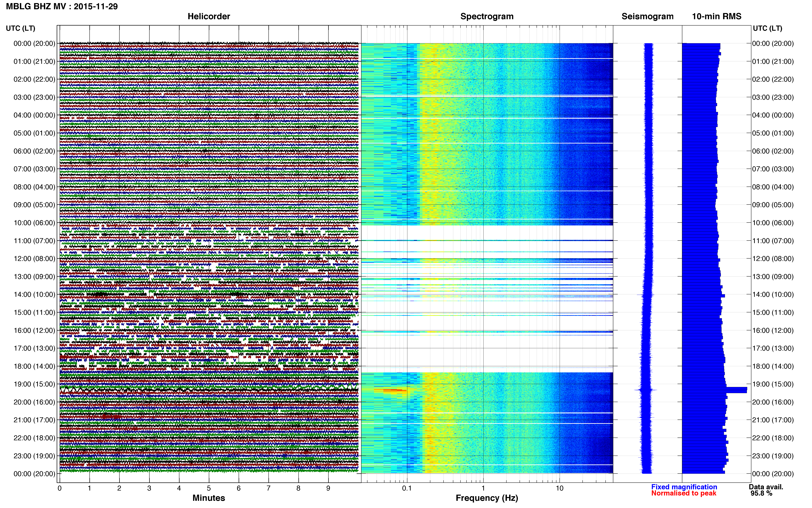Viewport: 812px width, 508px height.
Task: Click the 'Spectrogram' panel heading
Action: [487, 16]
